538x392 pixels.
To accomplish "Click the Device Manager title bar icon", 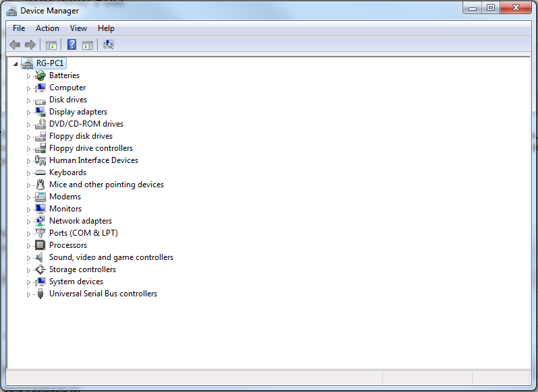I will point(11,11).
